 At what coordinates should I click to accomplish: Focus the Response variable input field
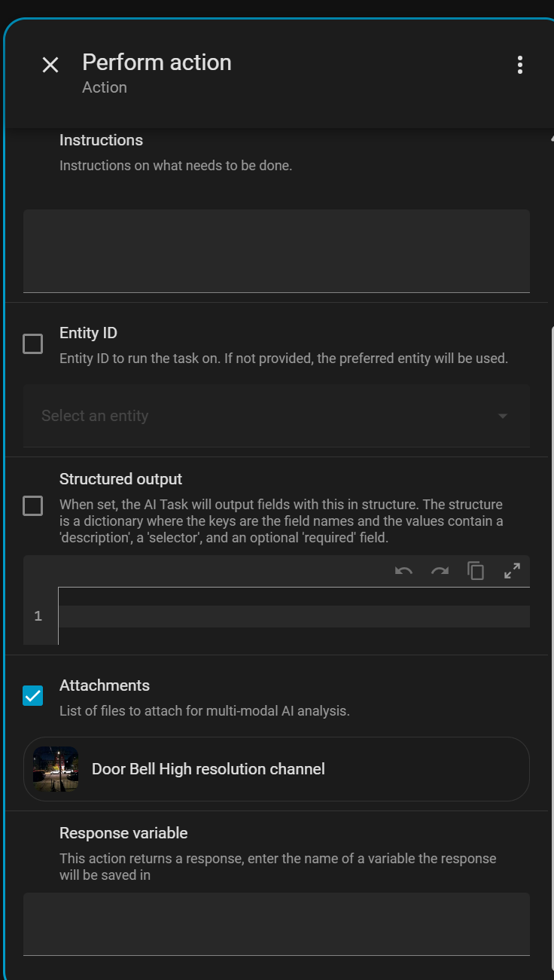point(276,924)
